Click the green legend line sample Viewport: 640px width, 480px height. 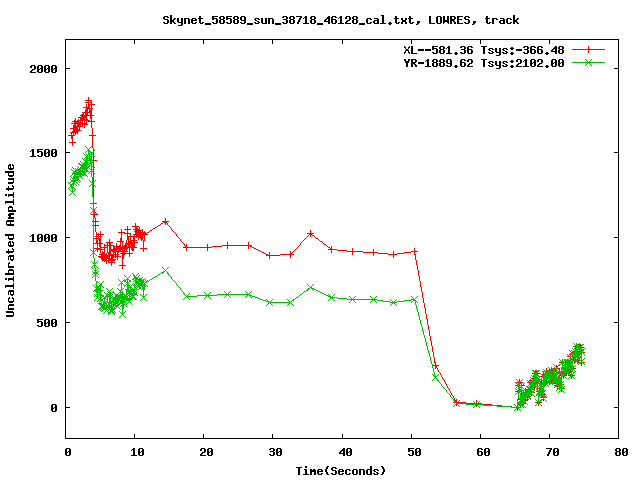click(x=588, y=62)
